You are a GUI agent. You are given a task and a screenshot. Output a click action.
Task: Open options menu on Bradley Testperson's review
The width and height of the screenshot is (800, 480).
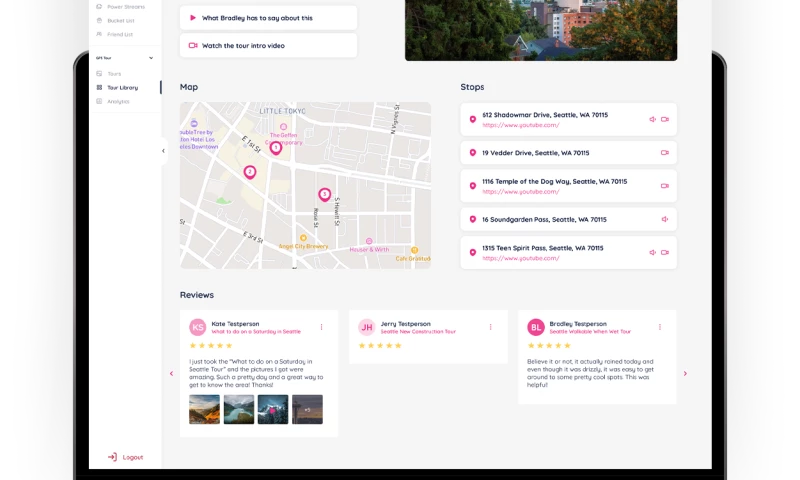[660, 327]
